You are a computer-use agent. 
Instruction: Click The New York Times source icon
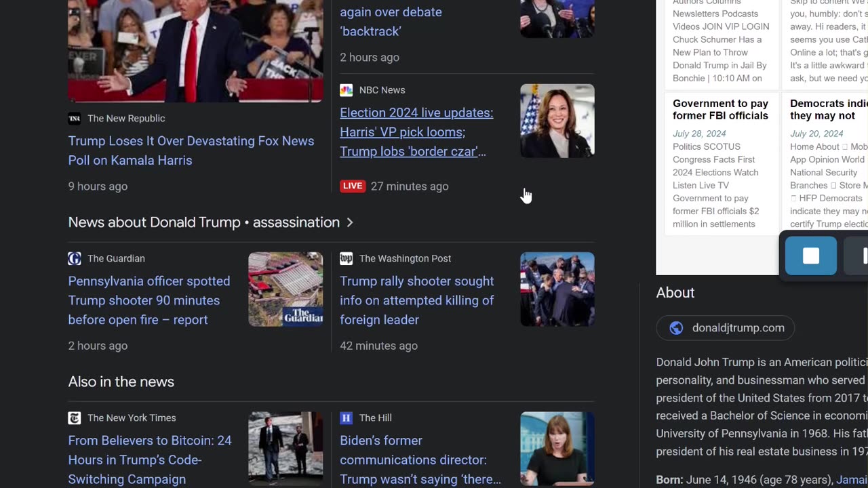point(75,418)
